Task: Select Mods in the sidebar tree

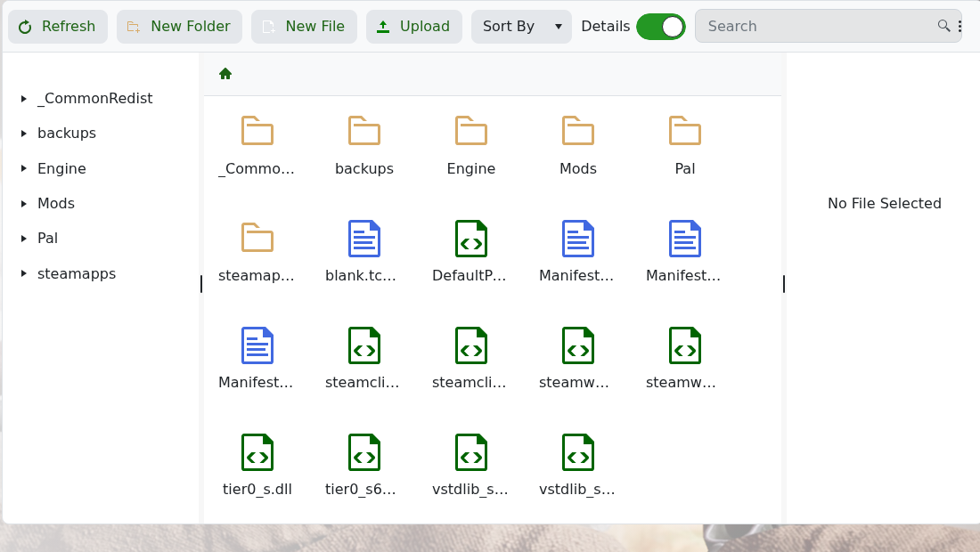Action: click(56, 204)
